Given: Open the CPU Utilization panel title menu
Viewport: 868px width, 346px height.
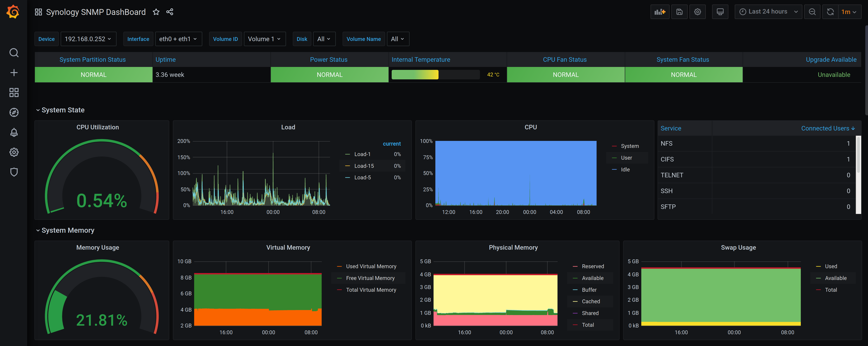Looking at the screenshot, I should coord(97,127).
